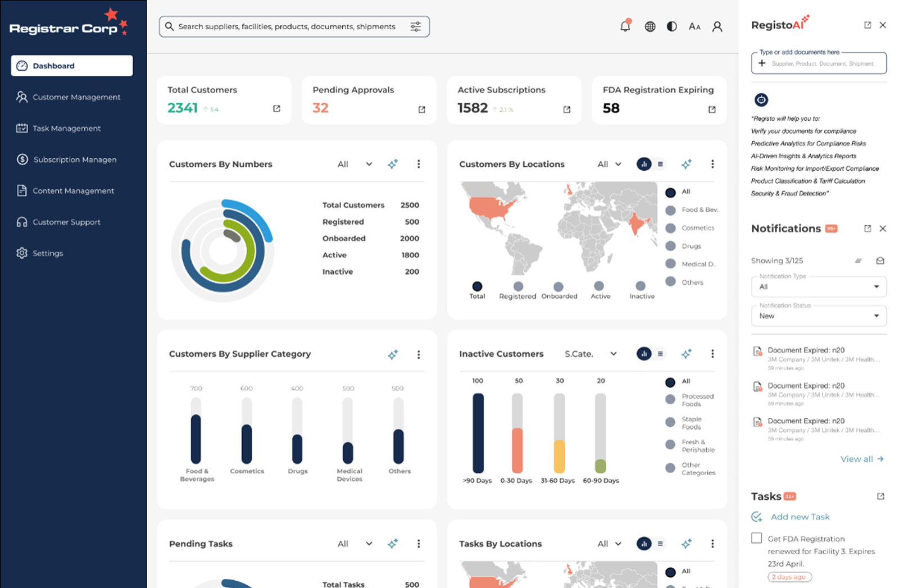
Task: Check the Get FDA Registration task checkbox
Action: (756, 538)
